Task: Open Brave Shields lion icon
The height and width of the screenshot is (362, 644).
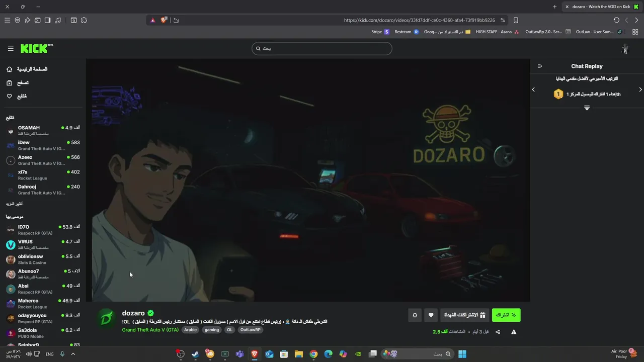Action: (164, 20)
